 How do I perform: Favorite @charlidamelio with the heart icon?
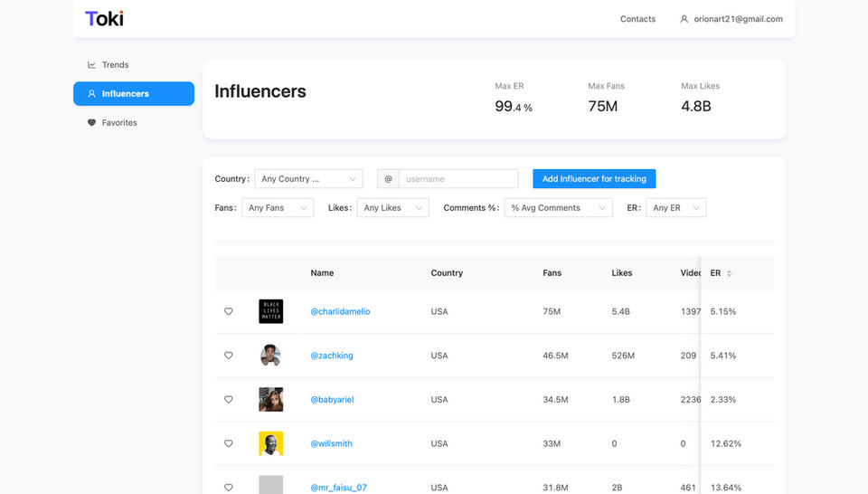pyautogui.click(x=228, y=311)
